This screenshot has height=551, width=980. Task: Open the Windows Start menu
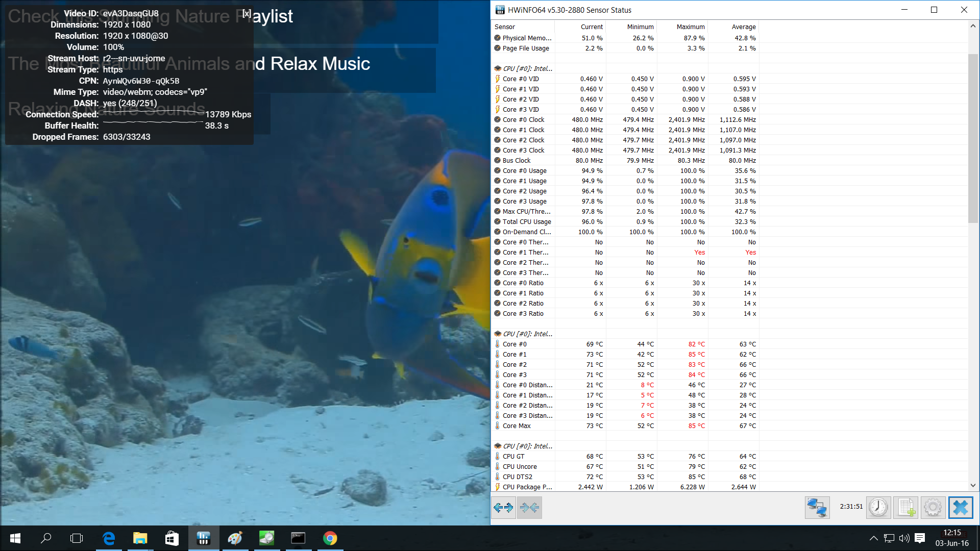click(15, 538)
